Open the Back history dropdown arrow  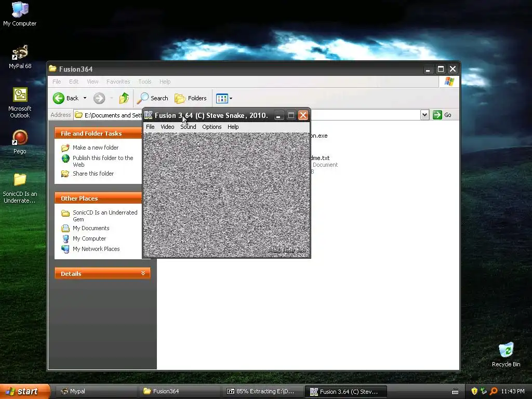click(x=85, y=98)
